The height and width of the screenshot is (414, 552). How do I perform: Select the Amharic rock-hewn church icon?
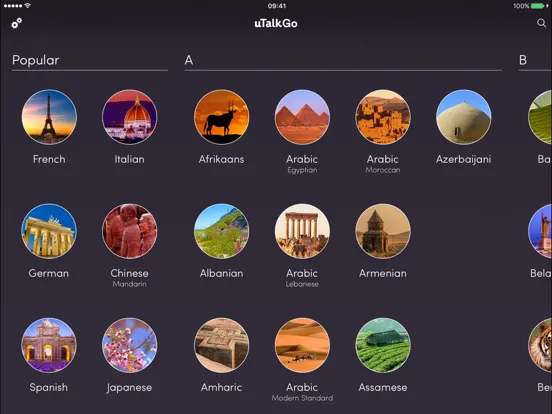pos(221,345)
